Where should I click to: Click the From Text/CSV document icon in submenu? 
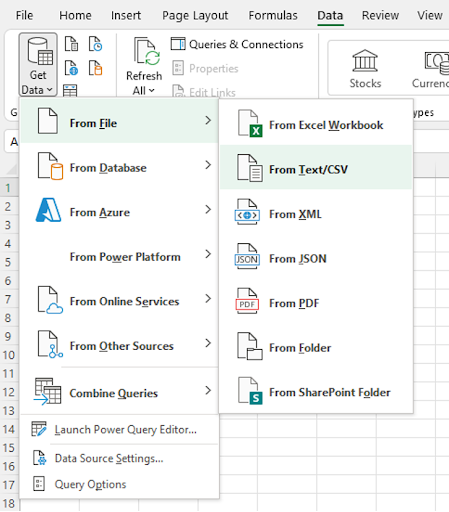(250, 168)
